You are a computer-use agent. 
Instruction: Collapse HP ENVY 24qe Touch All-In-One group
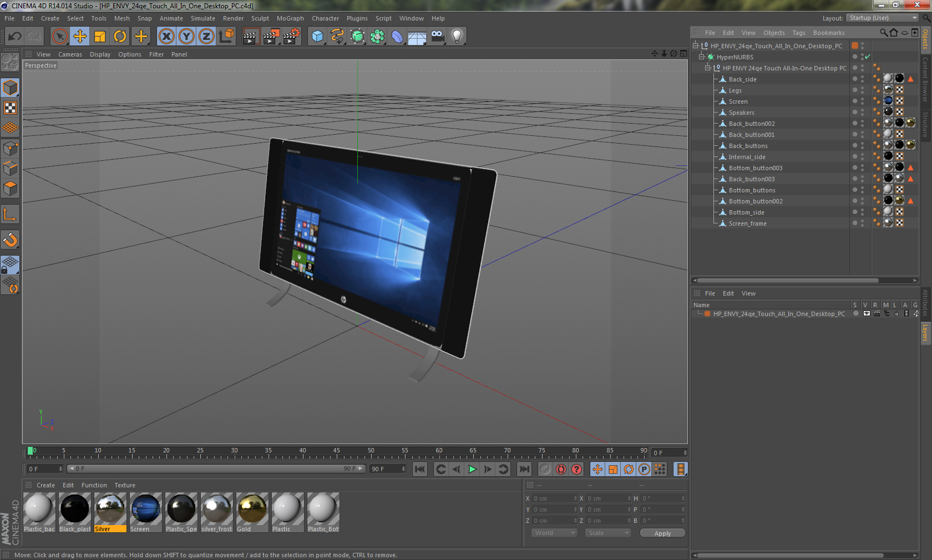click(708, 68)
